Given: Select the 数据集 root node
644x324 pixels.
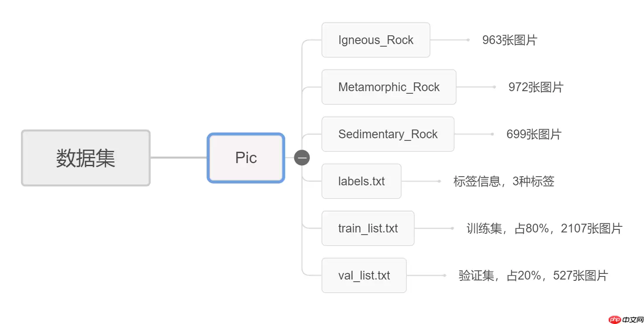Looking at the screenshot, I should coord(86,158).
